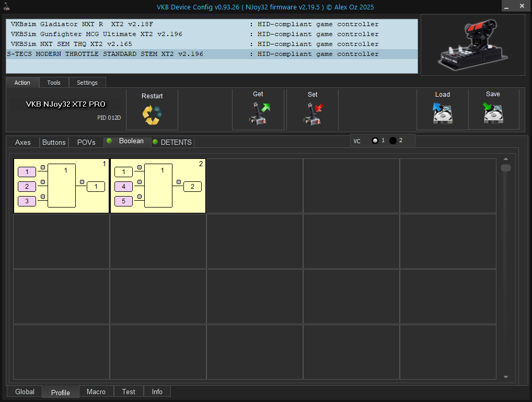532x402 pixels.
Task: Select VC radio option 2
Action: 392,141
